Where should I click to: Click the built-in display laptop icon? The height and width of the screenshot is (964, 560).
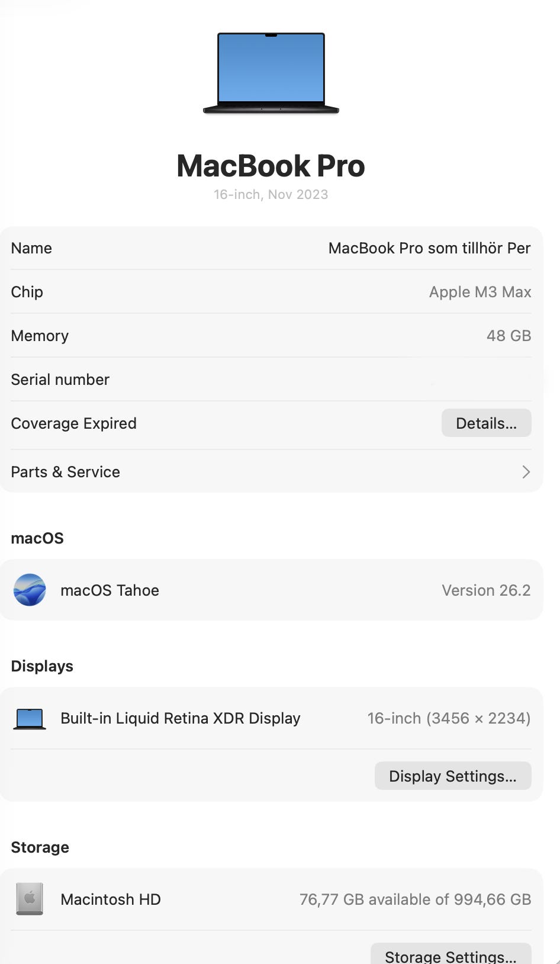(30, 719)
